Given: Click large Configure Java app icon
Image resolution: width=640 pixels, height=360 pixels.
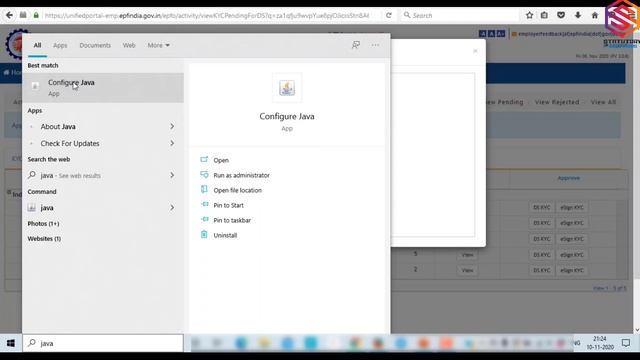Looking at the screenshot, I should [x=287, y=88].
